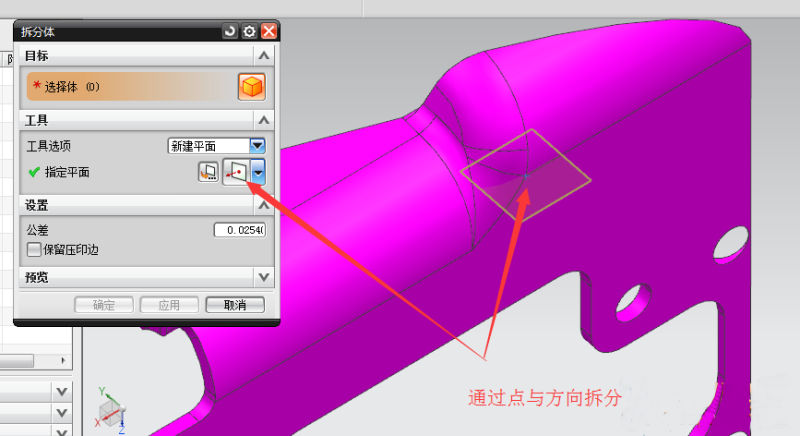Click the 公差 tolerance input field
This screenshot has width=800, height=436.
coord(239,230)
